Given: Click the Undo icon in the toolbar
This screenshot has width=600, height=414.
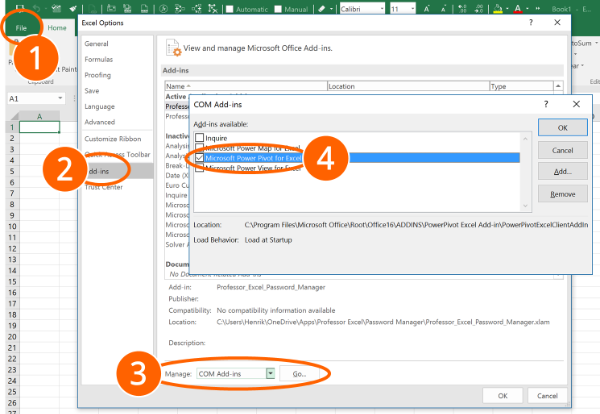Looking at the screenshot, I should tap(36, 8).
